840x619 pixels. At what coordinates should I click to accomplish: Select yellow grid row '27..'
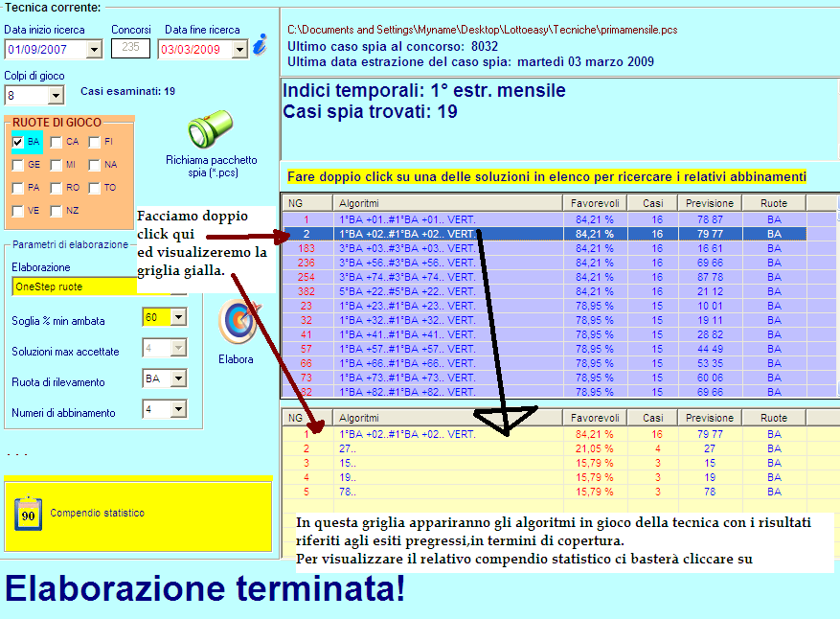(544, 448)
